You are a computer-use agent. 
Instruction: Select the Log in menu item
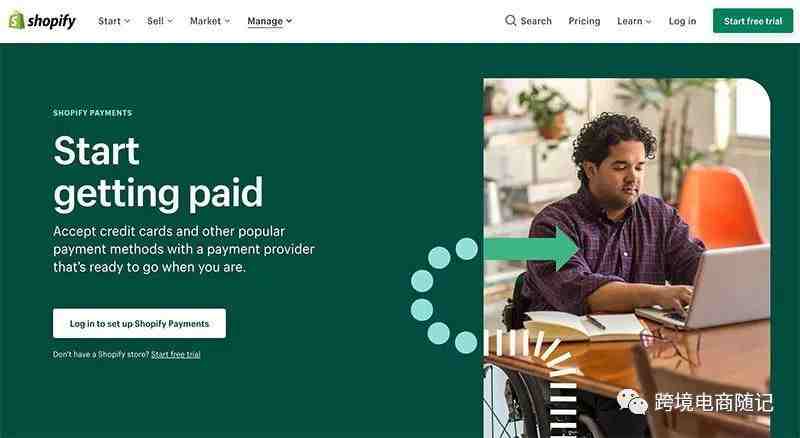pos(682,21)
